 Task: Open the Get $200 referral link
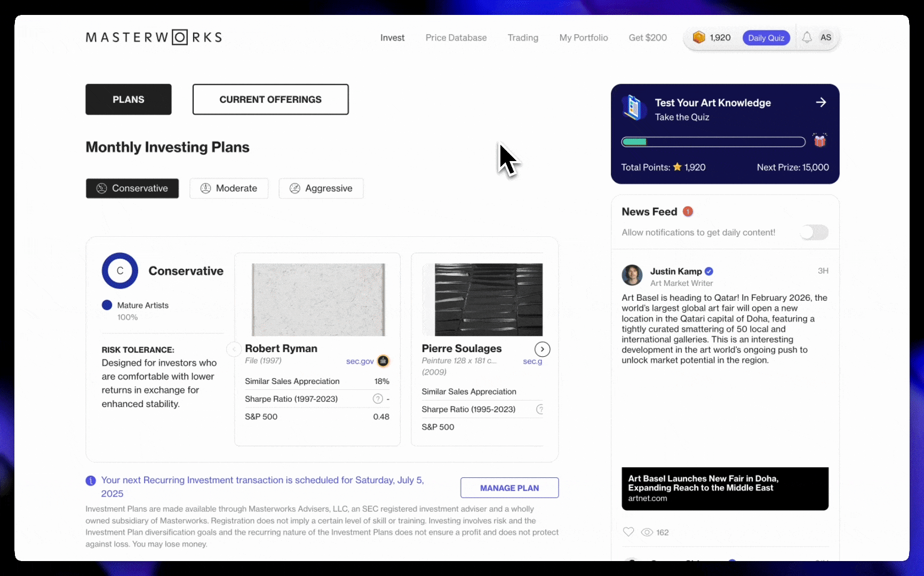pos(648,38)
